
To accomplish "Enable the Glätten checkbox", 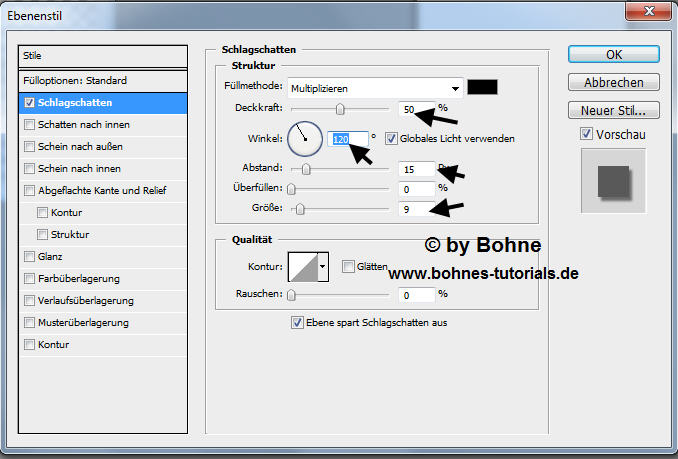I will (348, 266).
